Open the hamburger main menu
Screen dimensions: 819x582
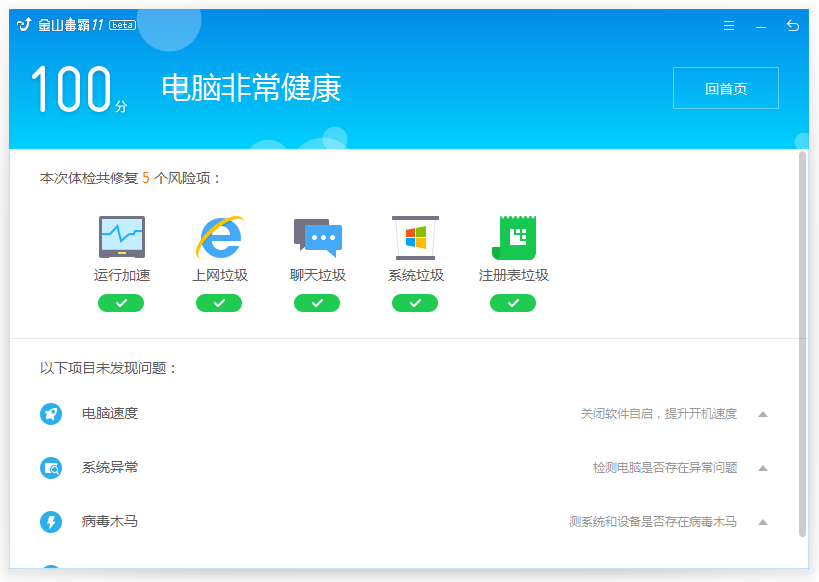729,26
